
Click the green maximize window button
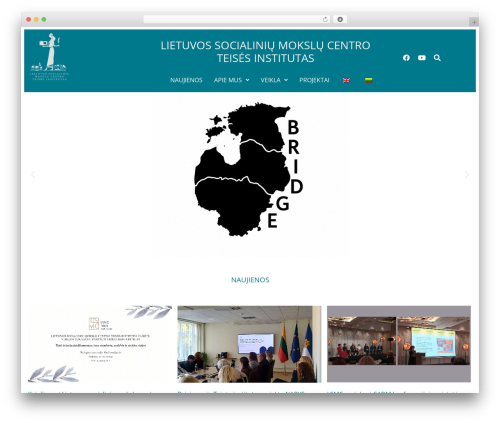click(x=44, y=20)
